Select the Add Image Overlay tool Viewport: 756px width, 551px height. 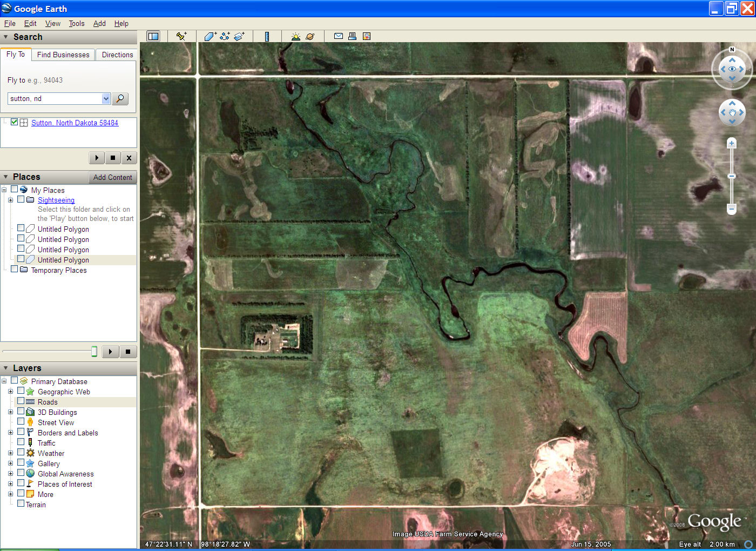[239, 36]
